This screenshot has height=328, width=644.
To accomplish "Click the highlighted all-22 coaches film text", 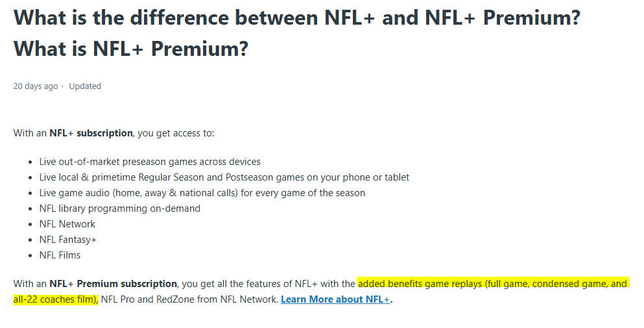I will click(x=56, y=299).
